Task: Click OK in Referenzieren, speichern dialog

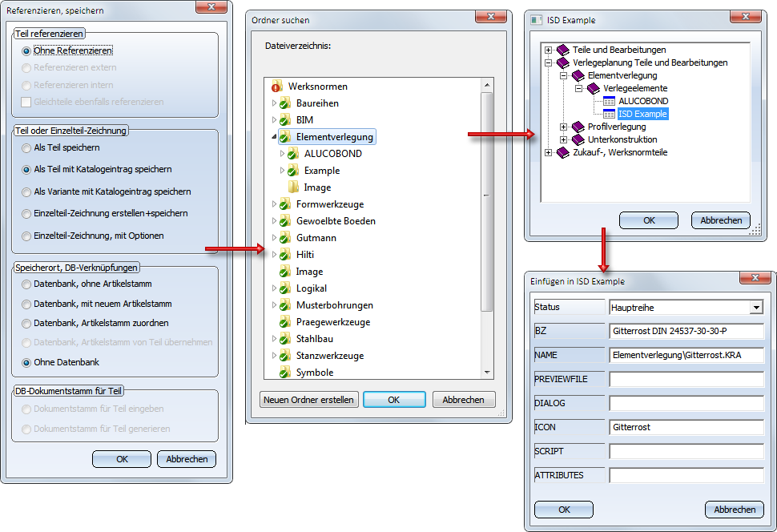Action: pos(122,459)
